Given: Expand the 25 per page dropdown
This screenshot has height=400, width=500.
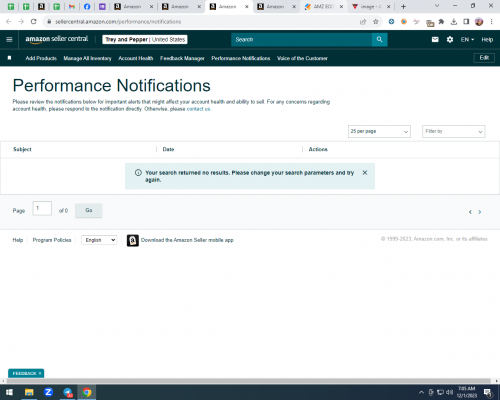Looking at the screenshot, I should pyautogui.click(x=379, y=131).
